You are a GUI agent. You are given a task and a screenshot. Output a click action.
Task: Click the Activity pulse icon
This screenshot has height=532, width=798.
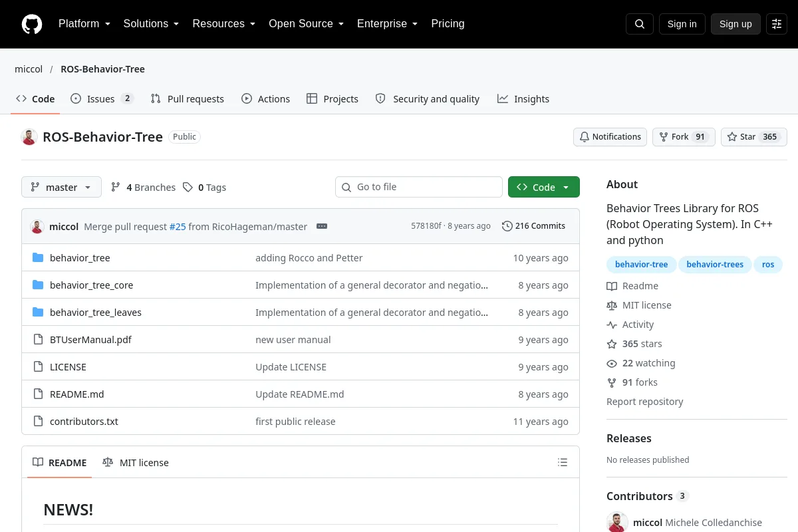click(612, 325)
